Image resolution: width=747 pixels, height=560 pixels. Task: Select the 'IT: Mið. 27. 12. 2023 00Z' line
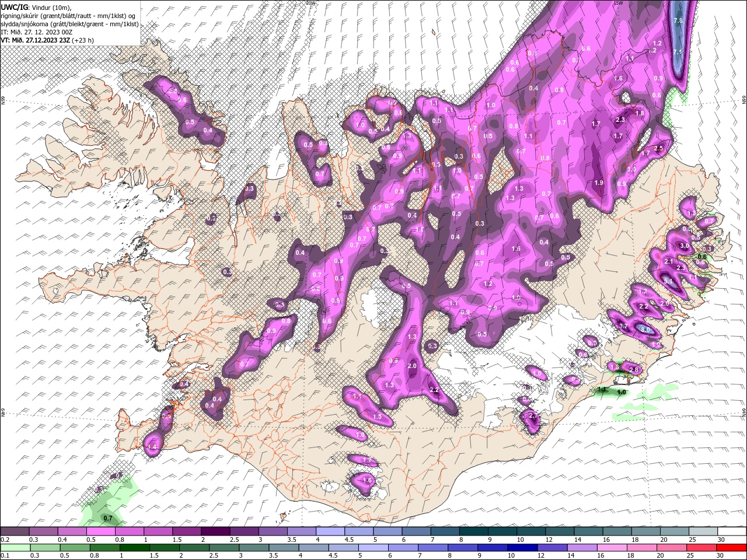pos(37,32)
